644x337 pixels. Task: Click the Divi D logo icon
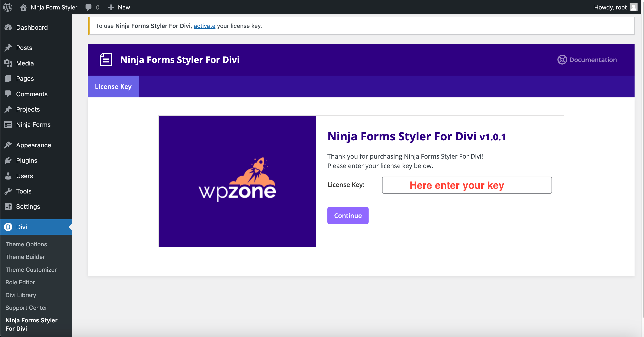click(x=8, y=227)
